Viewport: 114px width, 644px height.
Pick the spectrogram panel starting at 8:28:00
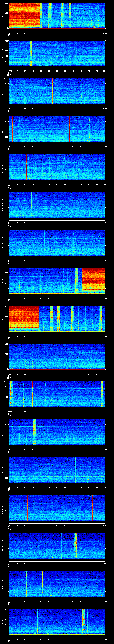tap(57, 470)
